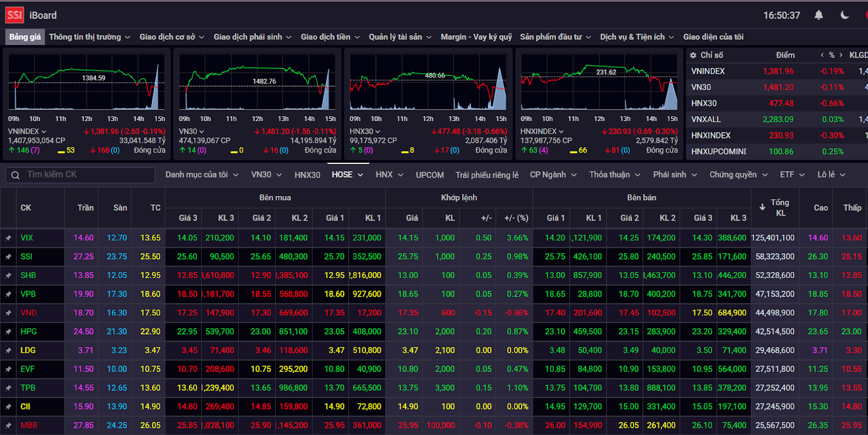The image size is (868, 435).
Task: Expand VNINDEX chart selector
Action: (x=27, y=131)
